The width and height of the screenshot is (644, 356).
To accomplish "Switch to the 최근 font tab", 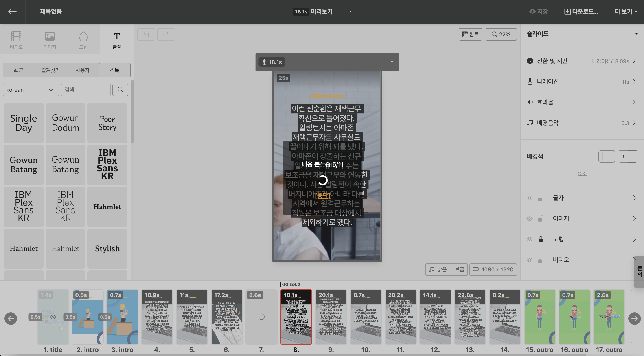I will tap(18, 70).
